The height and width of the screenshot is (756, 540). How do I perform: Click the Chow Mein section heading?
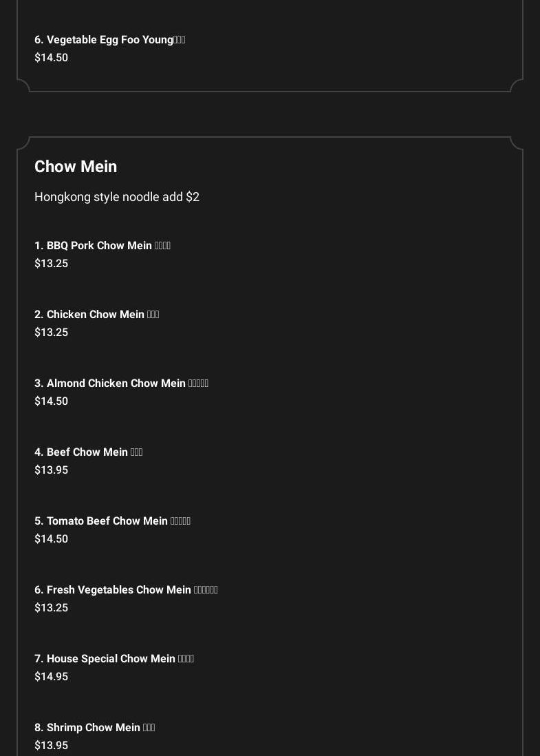coord(76,167)
